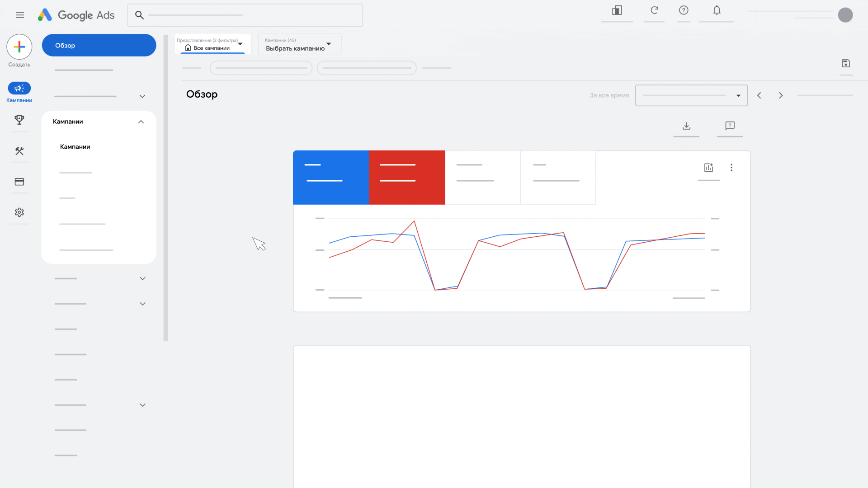The image size is (868, 488).
Task: Open the Admin gear icon
Action: pyautogui.click(x=19, y=212)
